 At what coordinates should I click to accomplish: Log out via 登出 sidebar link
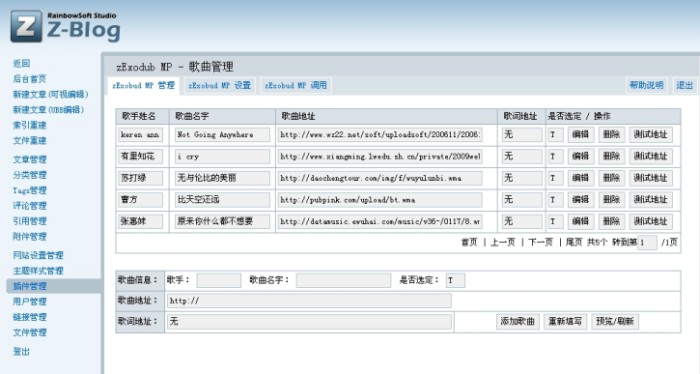(21, 352)
